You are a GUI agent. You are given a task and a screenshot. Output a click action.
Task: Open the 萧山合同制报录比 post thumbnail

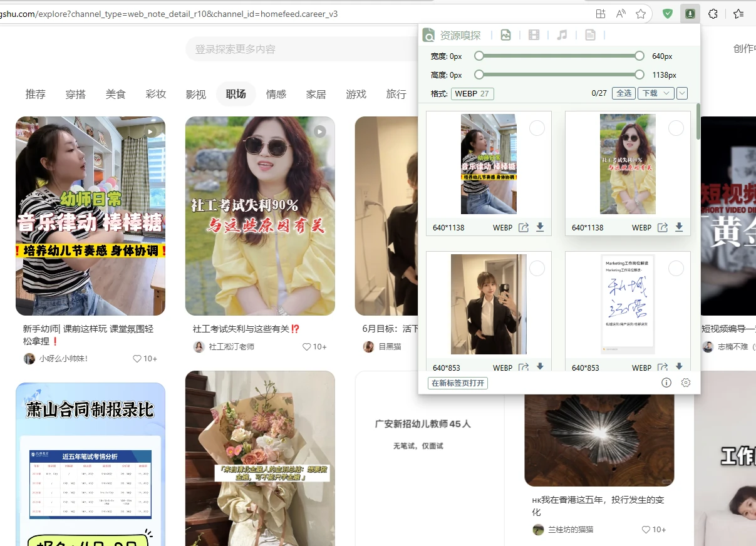tap(90, 464)
